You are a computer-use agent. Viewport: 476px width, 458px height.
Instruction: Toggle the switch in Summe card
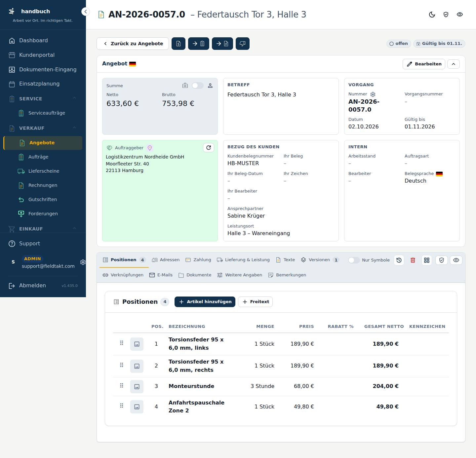pos(198,86)
